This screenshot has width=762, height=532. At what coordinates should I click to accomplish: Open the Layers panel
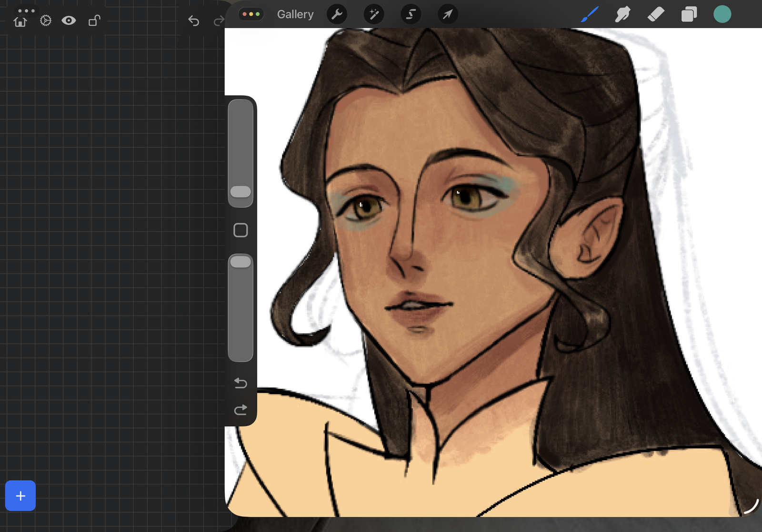pos(689,14)
